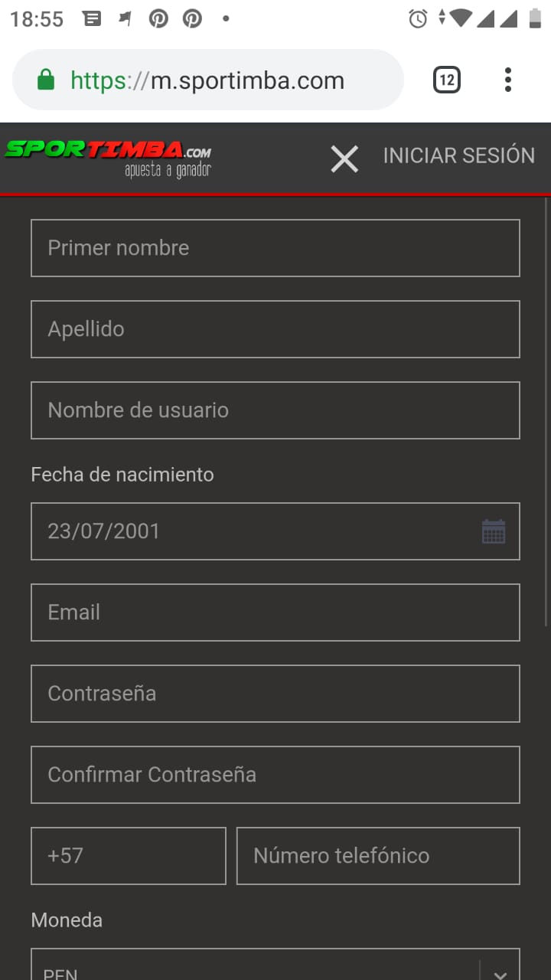
Task: Open the browser tab switcher showing 12
Action: click(x=447, y=80)
